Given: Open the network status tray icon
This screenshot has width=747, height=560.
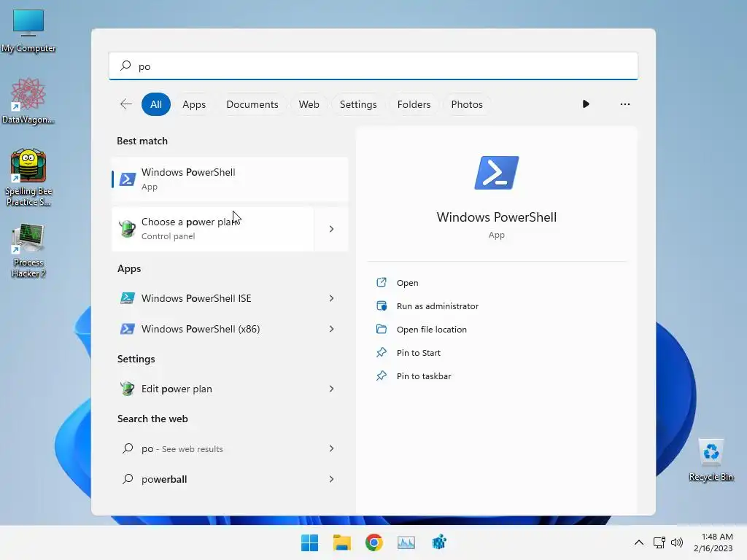Looking at the screenshot, I should click(x=659, y=542).
